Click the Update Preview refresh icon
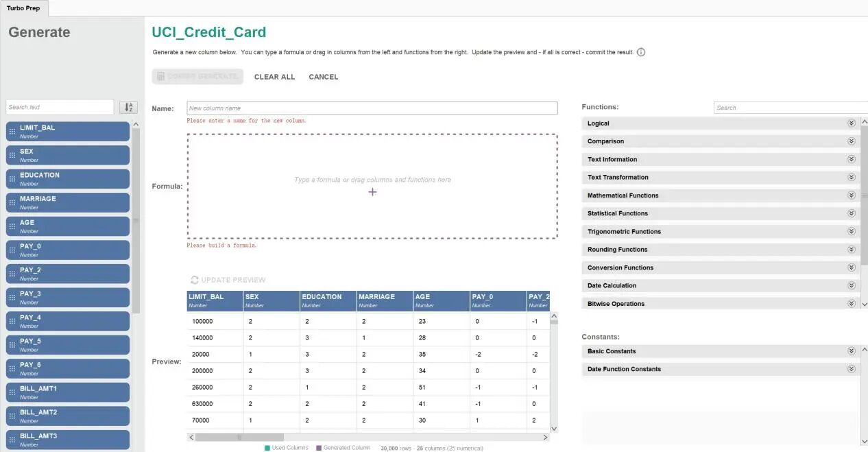The image size is (868, 452). (195, 280)
